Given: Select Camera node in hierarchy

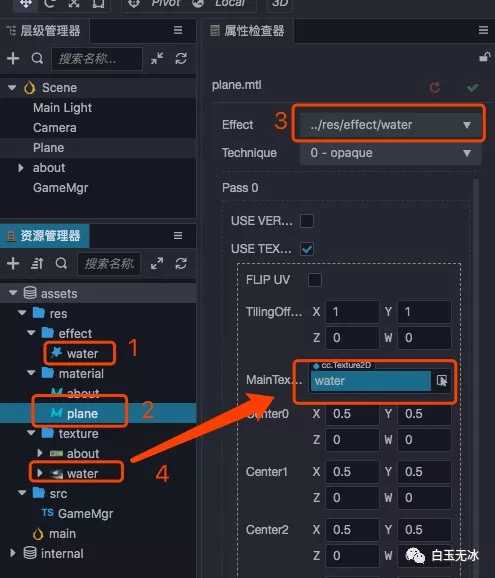Looking at the screenshot, I should [55, 128].
